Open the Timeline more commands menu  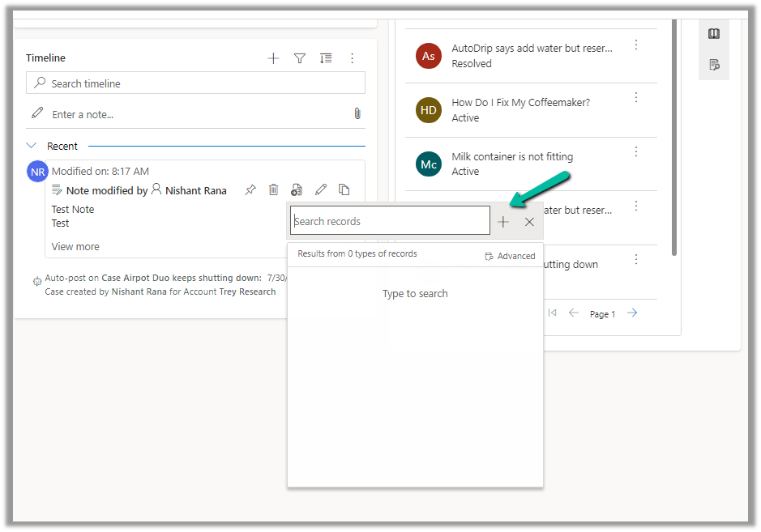(x=352, y=58)
